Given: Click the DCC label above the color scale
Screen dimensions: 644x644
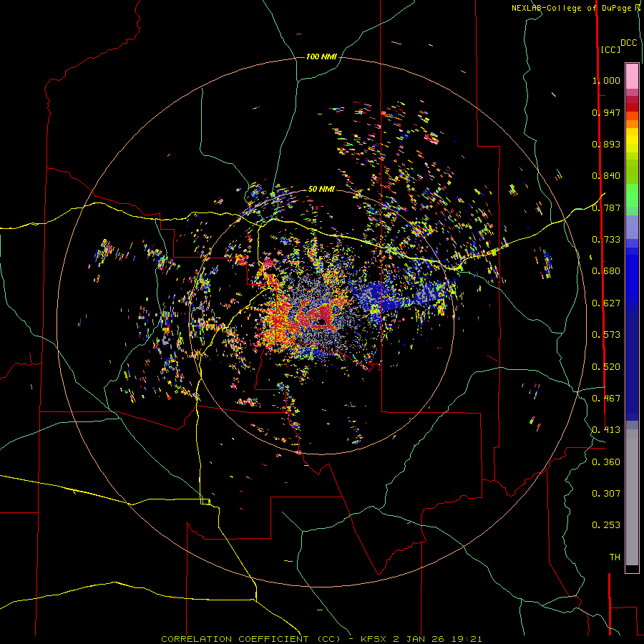Looking at the screenshot, I should [x=628, y=43].
